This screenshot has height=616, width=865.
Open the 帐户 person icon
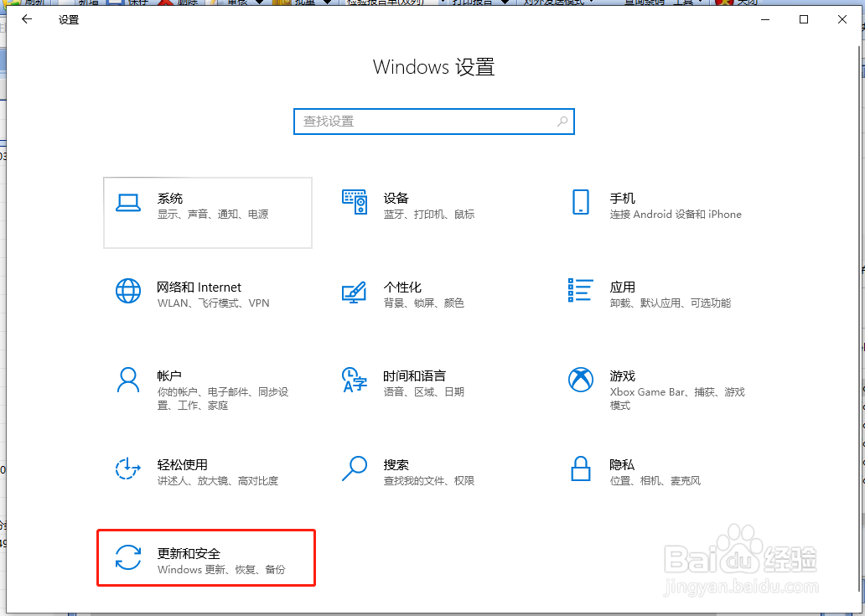pyautogui.click(x=128, y=380)
